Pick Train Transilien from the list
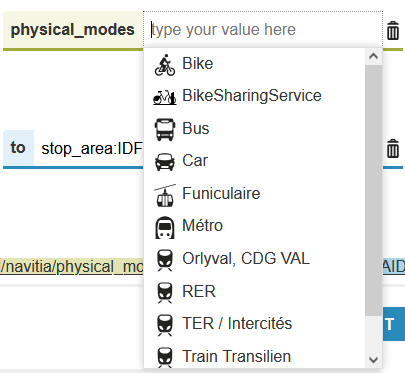Image resolution: width=405 pixels, height=373 pixels. pos(236,356)
